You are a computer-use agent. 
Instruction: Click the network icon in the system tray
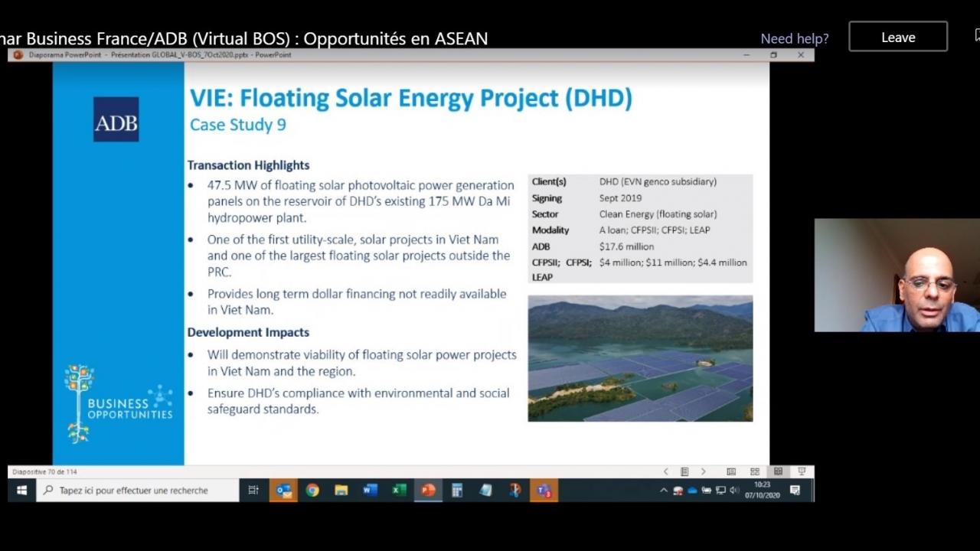720,491
